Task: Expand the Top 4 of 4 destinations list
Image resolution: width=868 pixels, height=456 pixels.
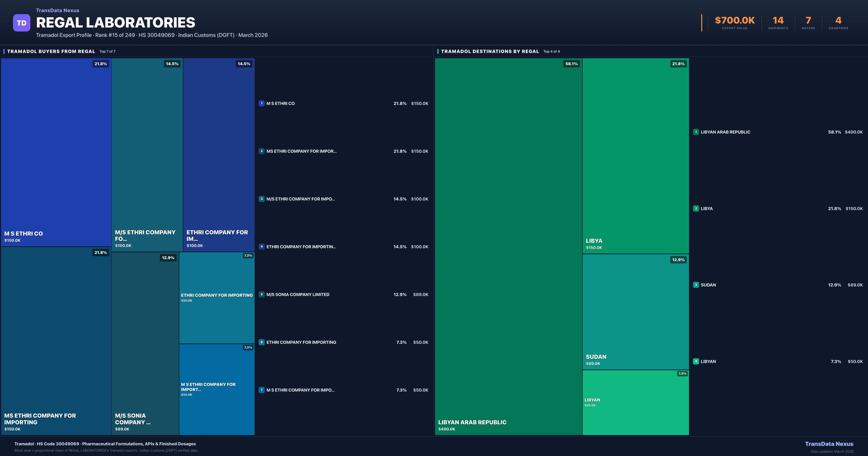Action: click(551, 51)
